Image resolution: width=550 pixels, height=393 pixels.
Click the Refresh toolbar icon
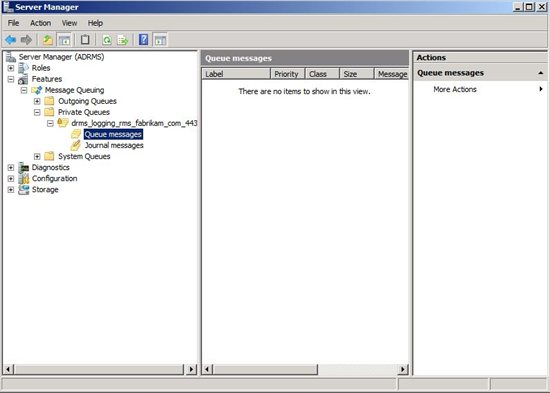tap(107, 40)
